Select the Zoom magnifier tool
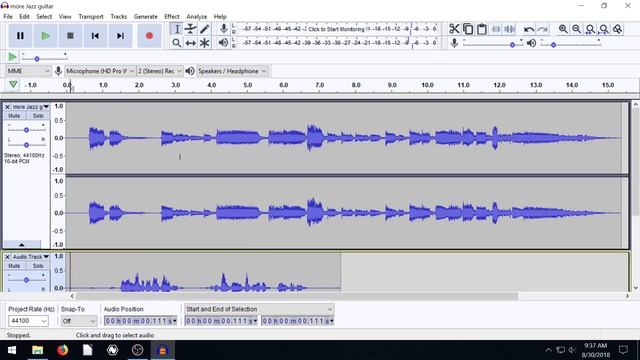The image size is (640, 360). [x=177, y=43]
